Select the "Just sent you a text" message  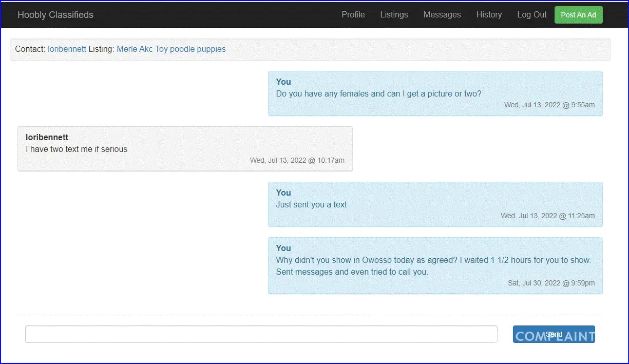(311, 205)
